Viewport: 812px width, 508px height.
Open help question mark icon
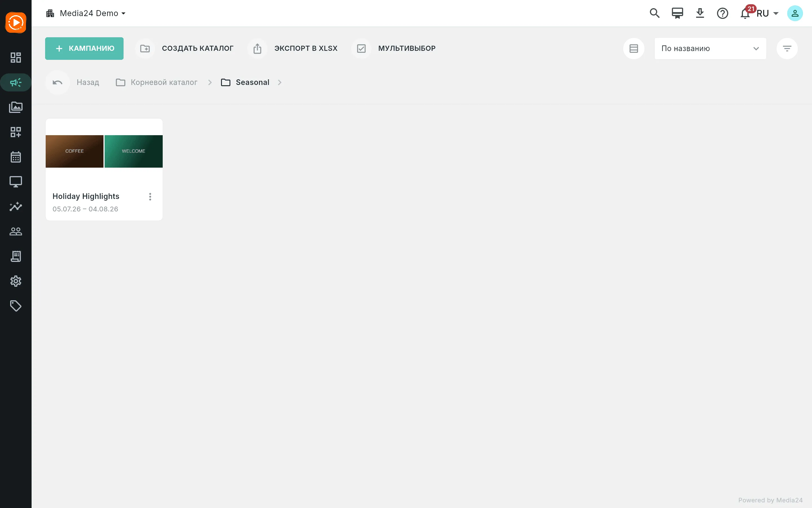722,13
